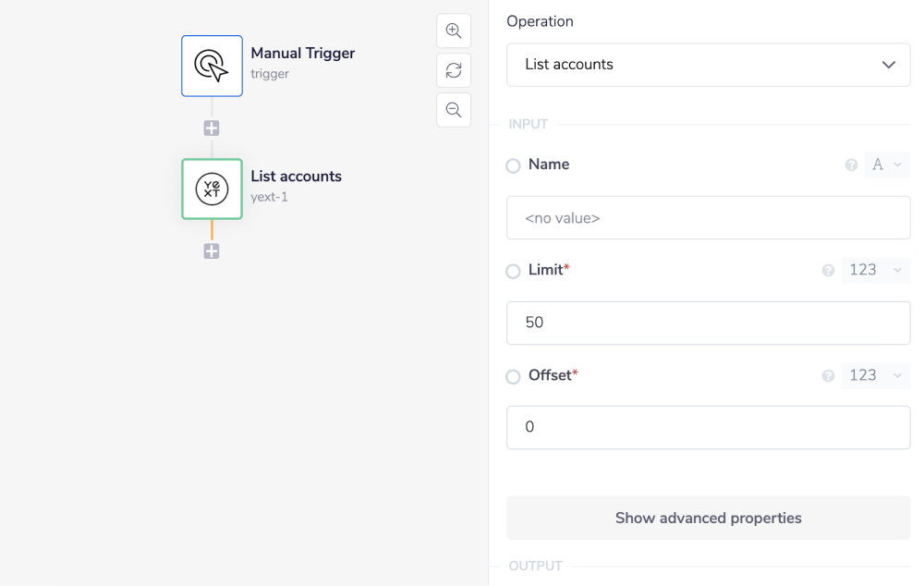Click the Limit input showing 50

coord(708,323)
